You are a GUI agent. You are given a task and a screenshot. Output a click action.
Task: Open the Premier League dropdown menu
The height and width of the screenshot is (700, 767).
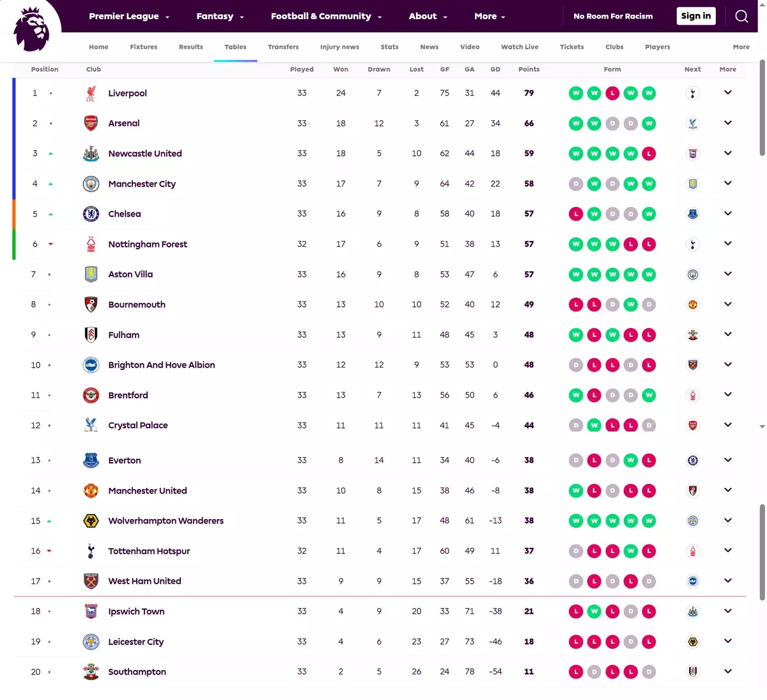[129, 16]
